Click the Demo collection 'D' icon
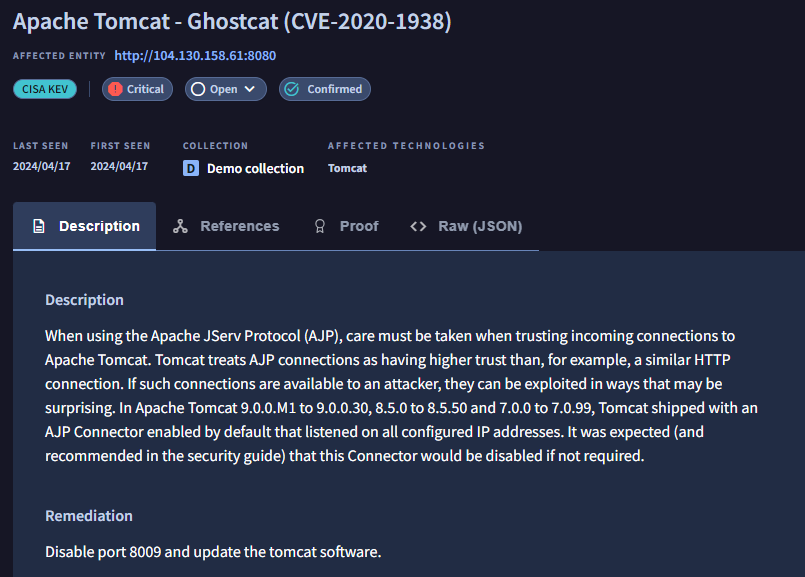This screenshot has height=577, width=805. pos(191,168)
